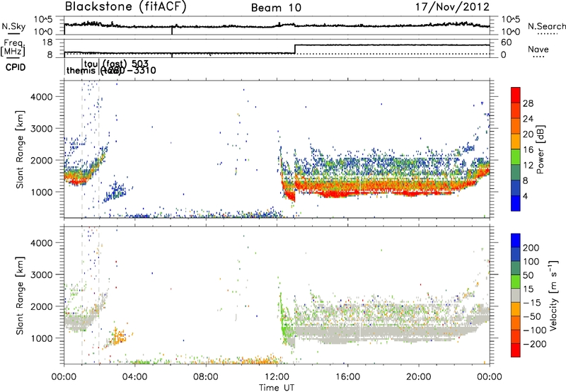This screenshot has width=566, height=392.
Task: Pick the 24-28 dB orange-red power swatch
Action: tap(516, 110)
